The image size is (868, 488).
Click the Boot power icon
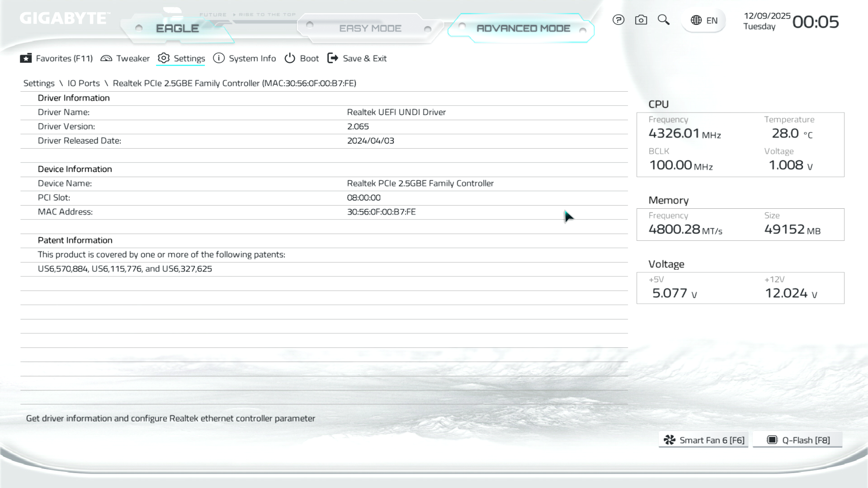pyautogui.click(x=290, y=58)
